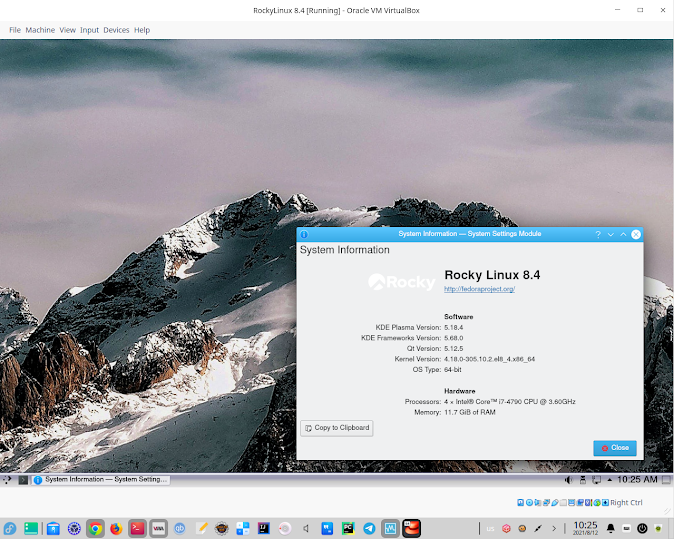Open qBittorrent from the dock
Viewport: 674px width, 539px height.
point(180,528)
